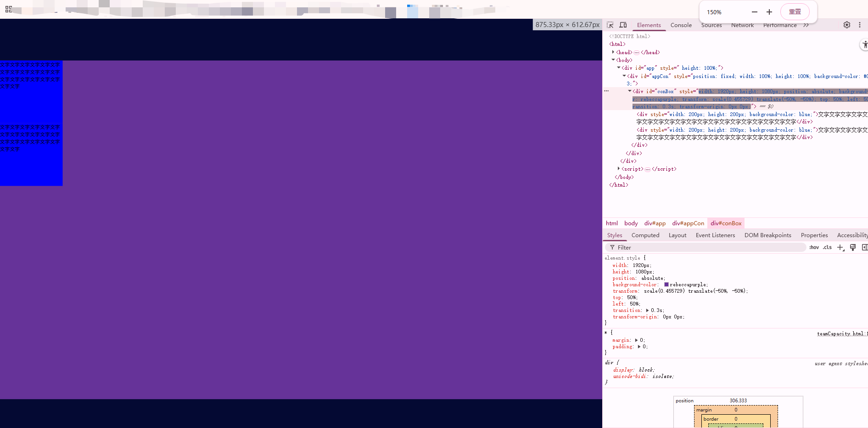Open the teamCapacity.html source link
This screenshot has width=868, height=428.
tap(841, 334)
